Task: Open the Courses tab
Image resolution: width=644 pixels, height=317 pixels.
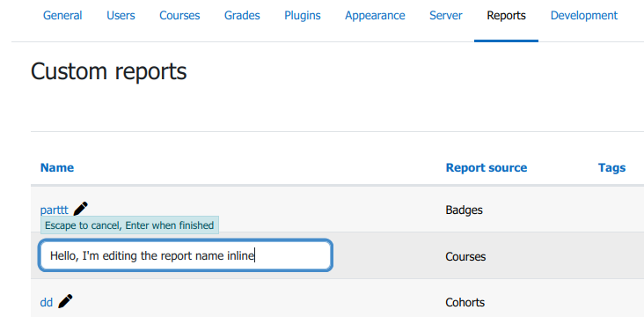Action: [179, 16]
